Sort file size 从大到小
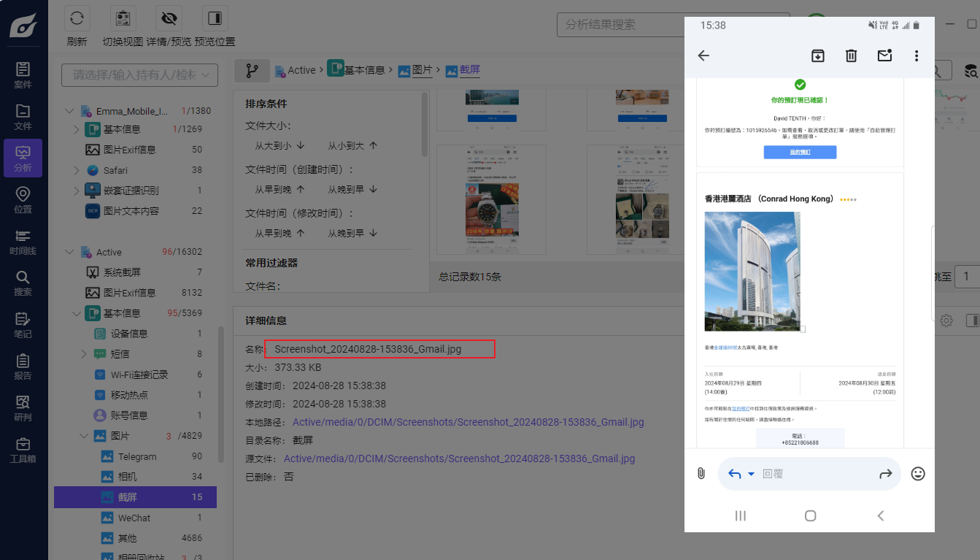 [x=279, y=145]
